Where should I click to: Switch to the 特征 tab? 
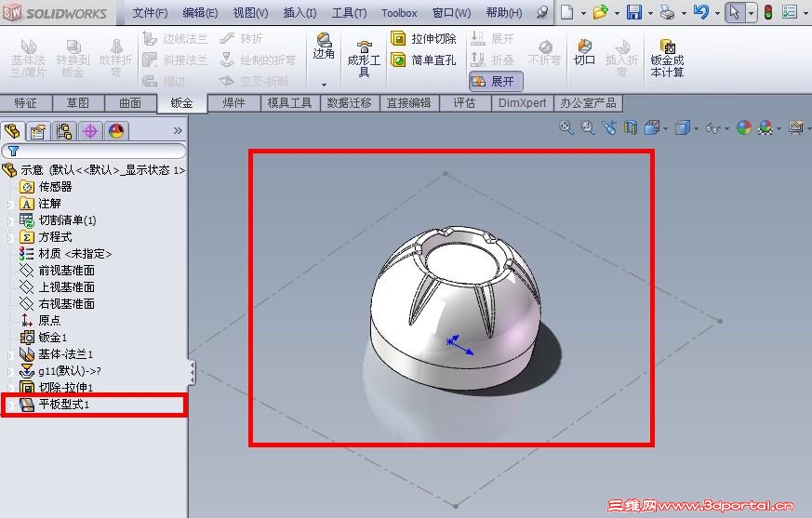[26, 103]
